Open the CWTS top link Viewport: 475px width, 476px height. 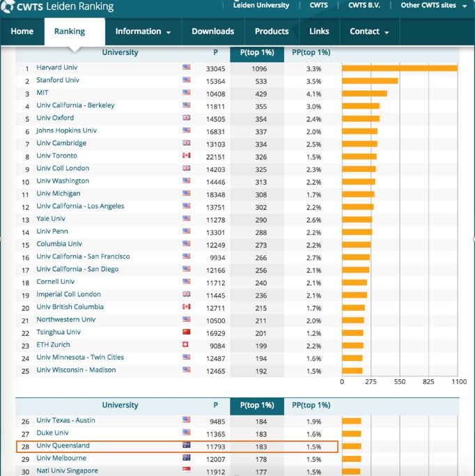coord(318,5)
